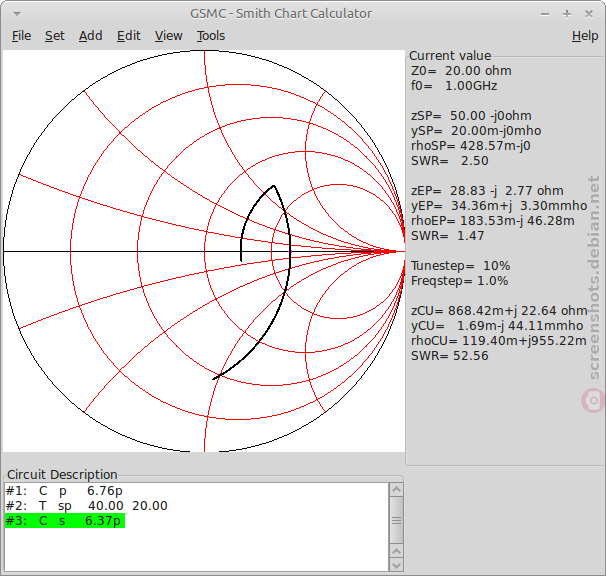Open the window menu arrow in title bar
Image resolution: width=606 pixels, height=576 pixels.
(x=17, y=14)
